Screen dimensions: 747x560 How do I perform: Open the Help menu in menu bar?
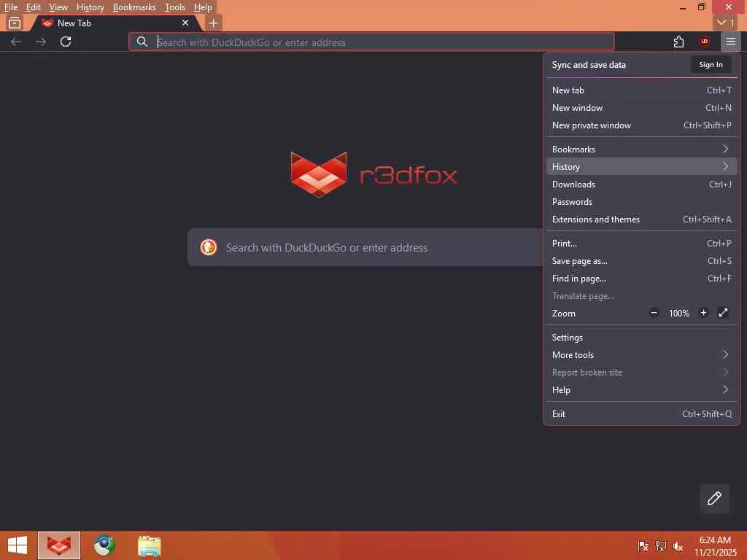click(203, 7)
